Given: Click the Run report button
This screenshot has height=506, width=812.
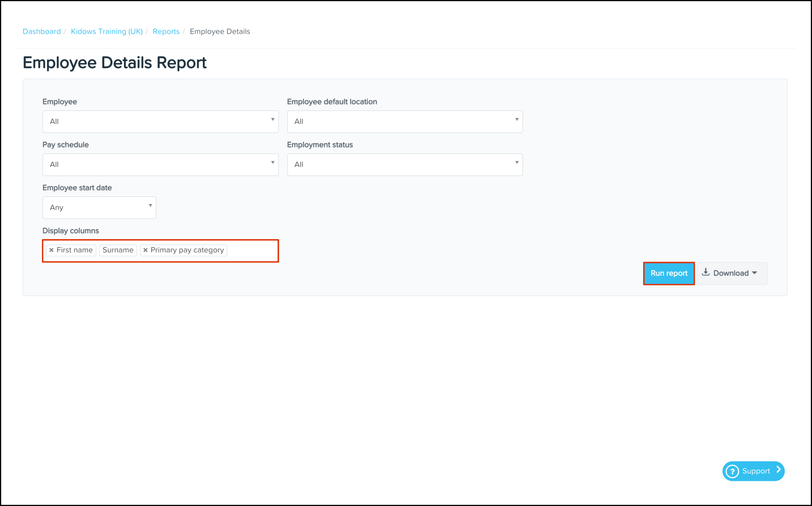Looking at the screenshot, I should coord(669,273).
